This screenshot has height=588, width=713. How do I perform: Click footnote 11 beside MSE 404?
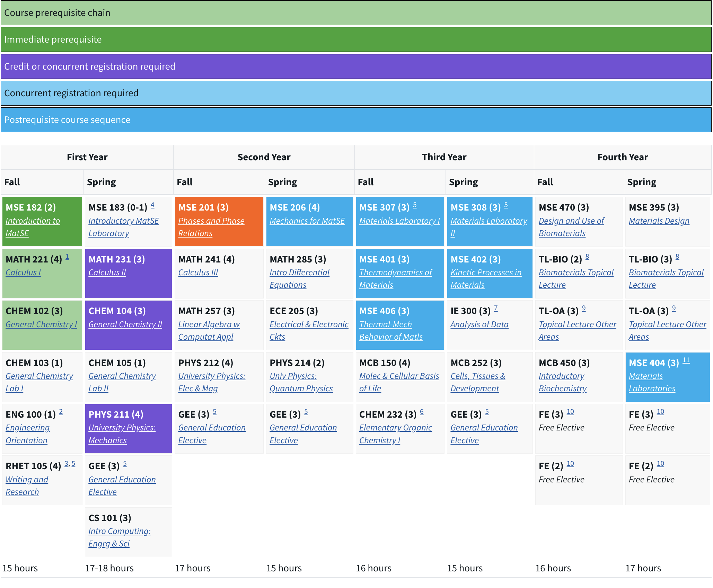[686, 360]
